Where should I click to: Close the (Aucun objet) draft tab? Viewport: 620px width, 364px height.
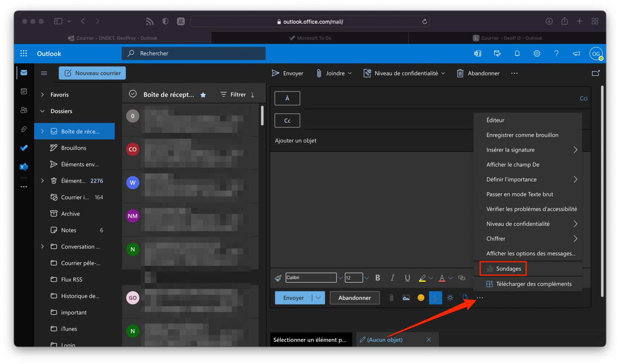[429, 339]
